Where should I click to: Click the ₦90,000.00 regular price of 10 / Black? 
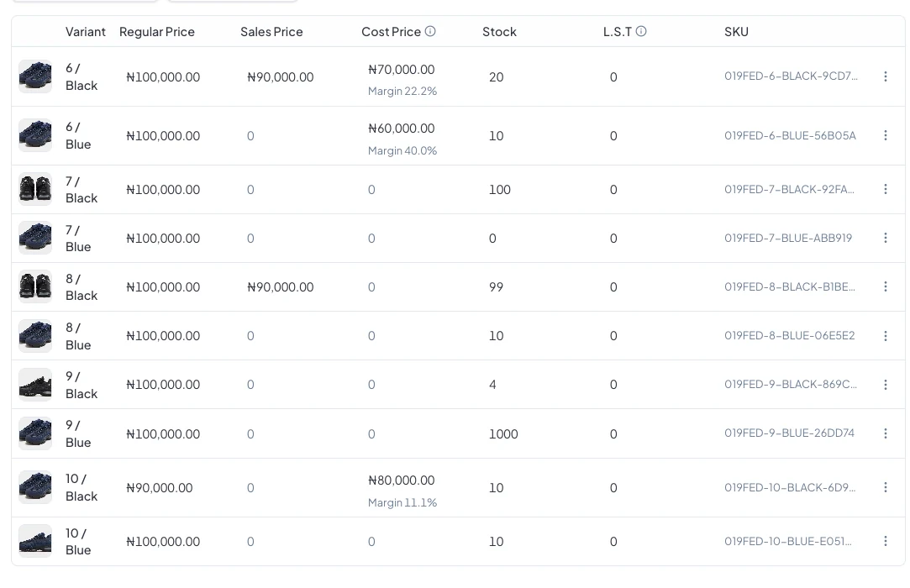click(x=159, y=488)
